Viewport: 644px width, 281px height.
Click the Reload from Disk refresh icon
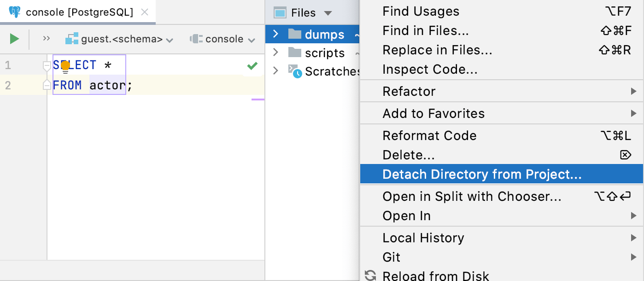coord(370,275)
